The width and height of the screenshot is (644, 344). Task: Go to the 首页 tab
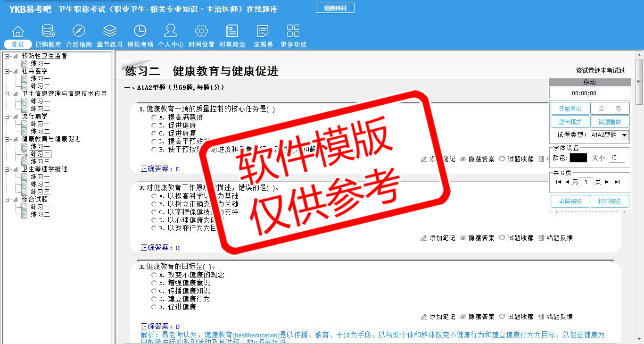(x=18, y=44)
